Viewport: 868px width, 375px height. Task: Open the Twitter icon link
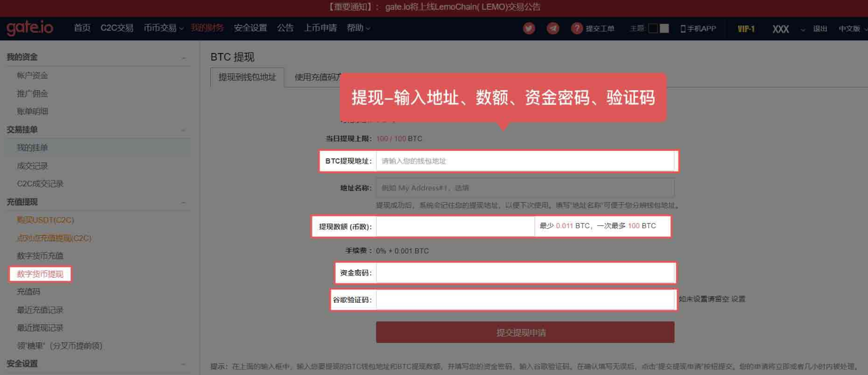(529, 29)
